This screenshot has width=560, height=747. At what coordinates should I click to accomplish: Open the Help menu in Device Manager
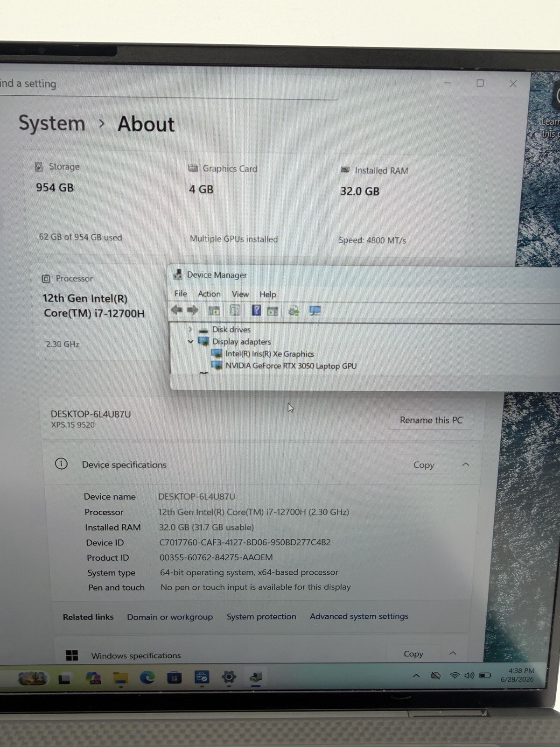pyautogui.click(x=268, y=294)
